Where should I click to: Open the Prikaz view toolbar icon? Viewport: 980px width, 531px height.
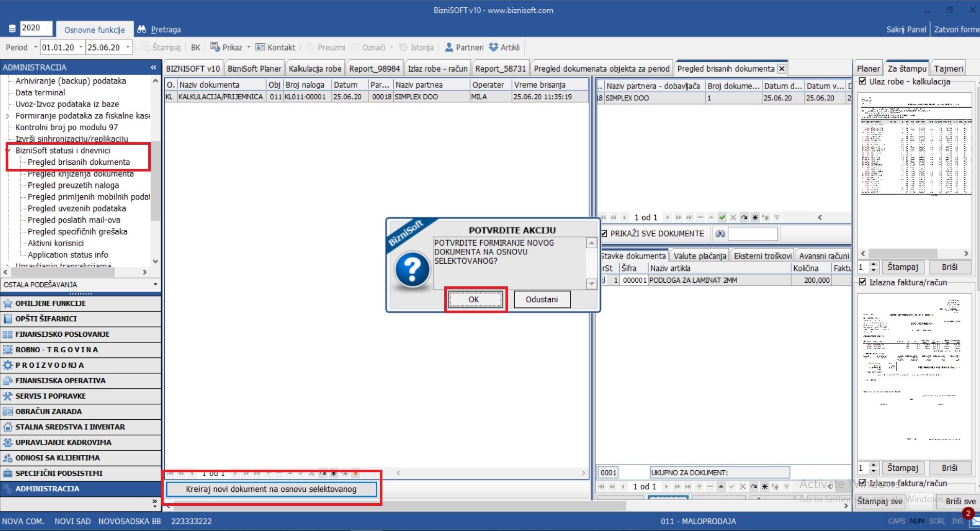point(215,47)
